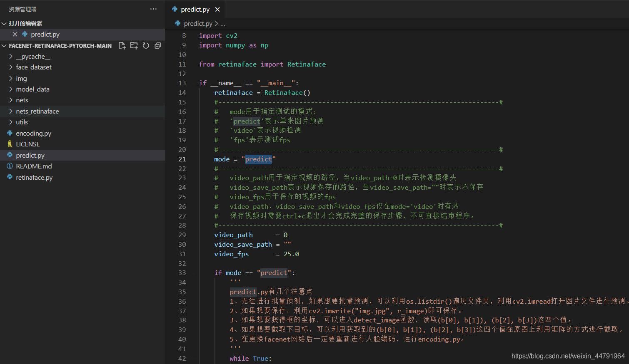
Task: Close predict.py in the open editors list
Action: [15, 35]
